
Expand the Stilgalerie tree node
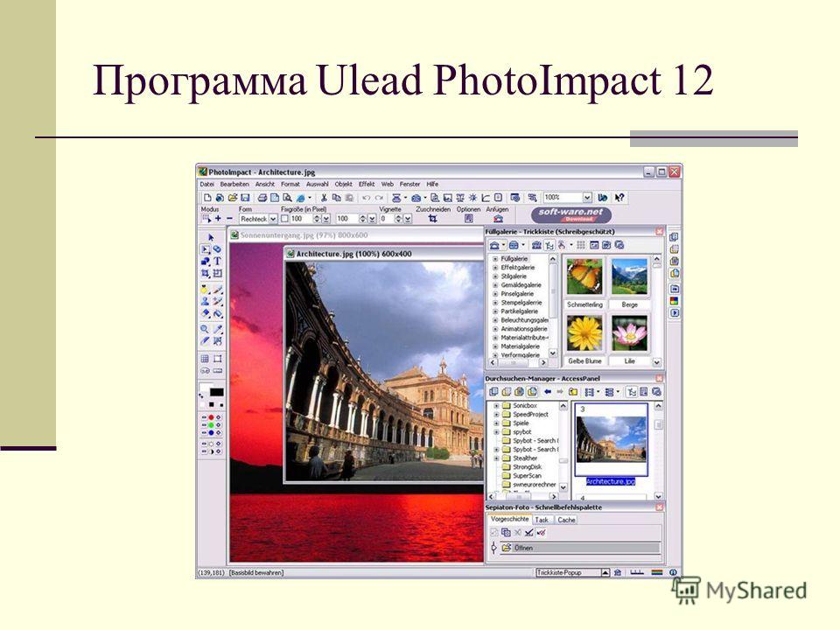(495, 276)
